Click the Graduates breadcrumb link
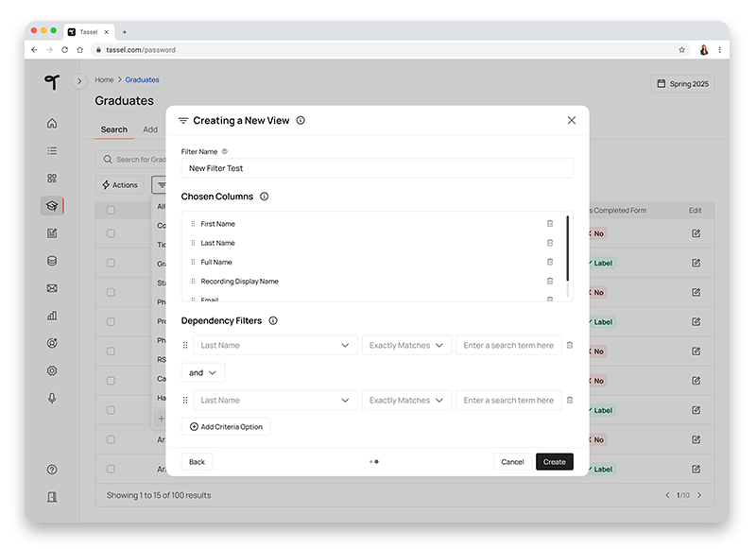 143,80
